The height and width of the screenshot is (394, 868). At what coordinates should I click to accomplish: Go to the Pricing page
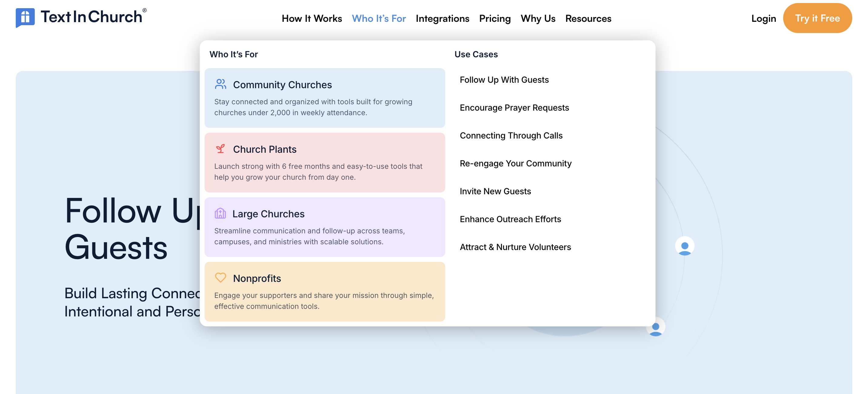495,18
